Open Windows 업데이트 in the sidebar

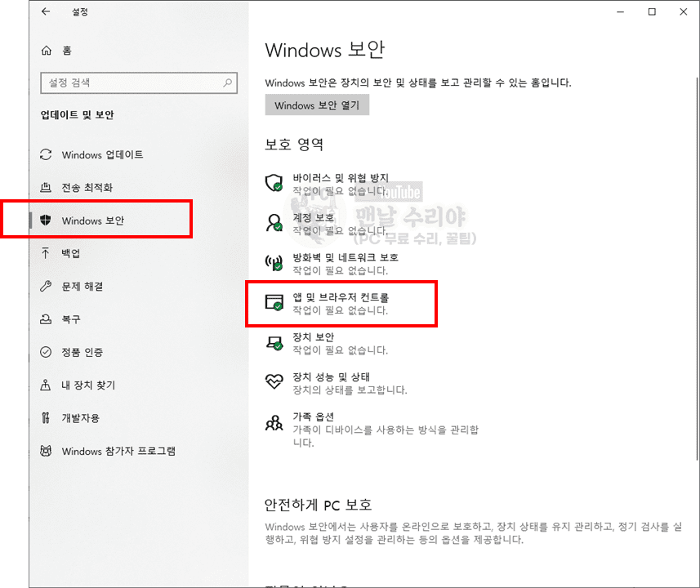(x=102, y=155)
